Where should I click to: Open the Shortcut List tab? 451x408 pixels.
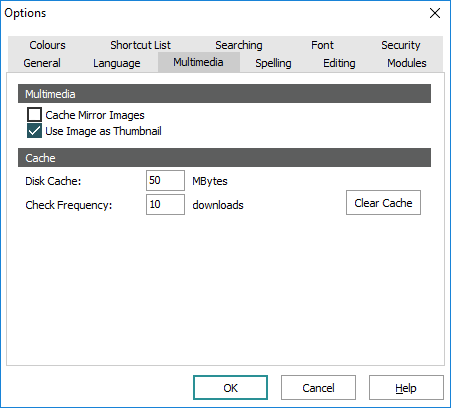140,45
